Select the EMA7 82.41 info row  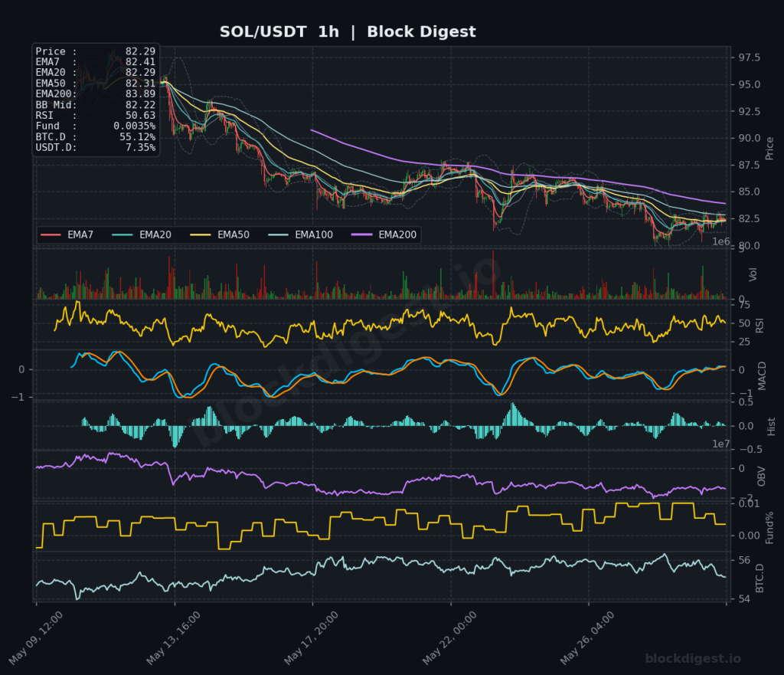pos(96,62)
